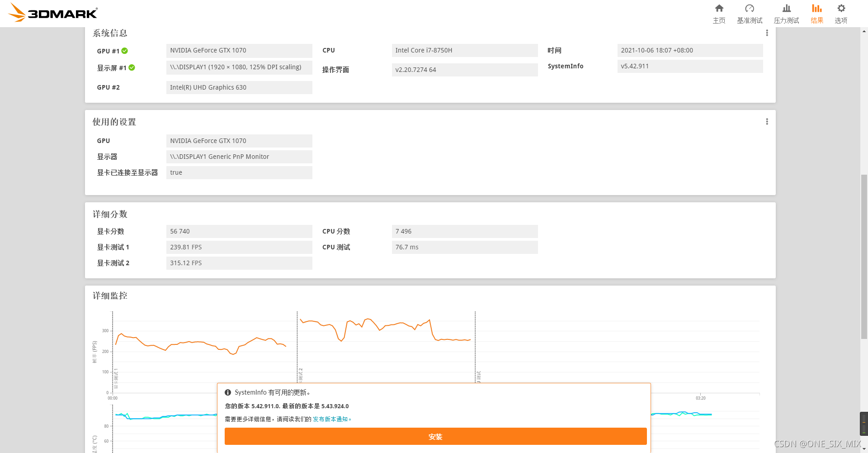
Task: Click the scrollbar up arrow
Action: (864, 31)
